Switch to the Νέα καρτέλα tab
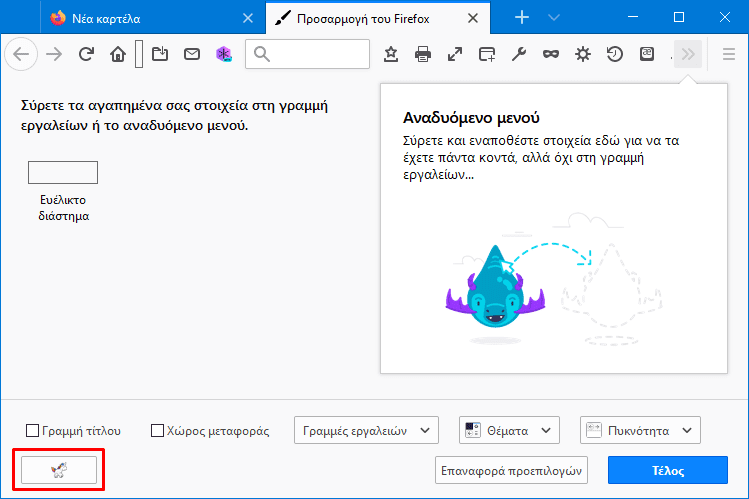Screen dimensions: 749x499 tap(152, 19)
